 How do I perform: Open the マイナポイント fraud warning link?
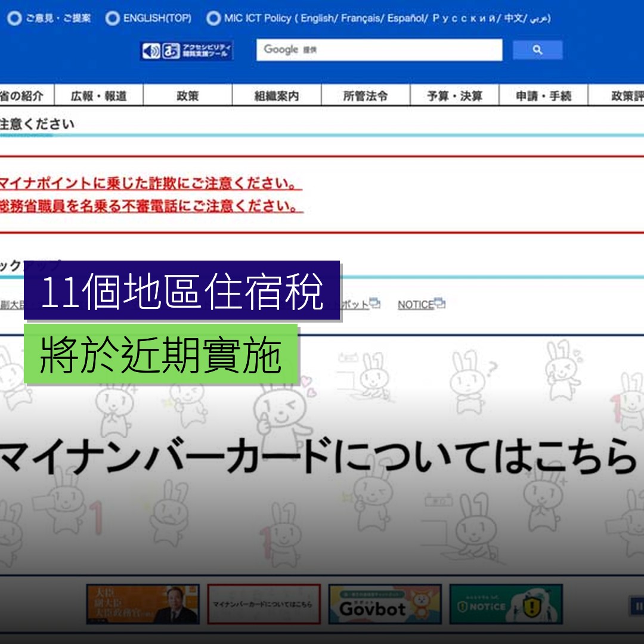pos(149,184)
